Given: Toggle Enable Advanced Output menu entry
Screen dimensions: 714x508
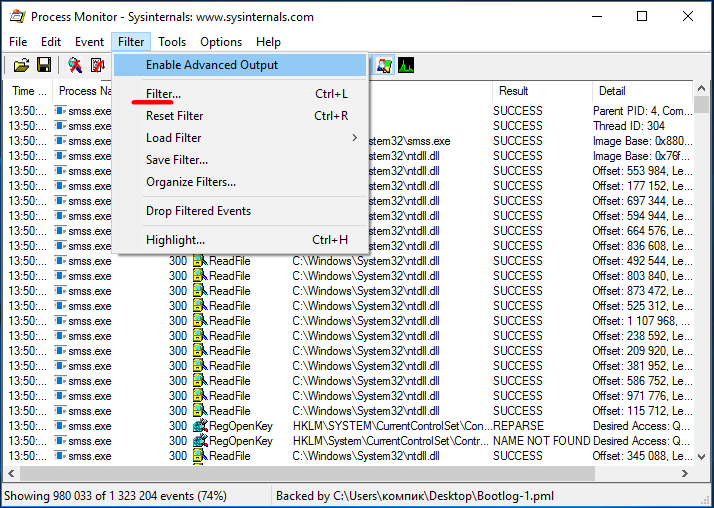Looking at the screenshot, I should [x=240, y=65].
